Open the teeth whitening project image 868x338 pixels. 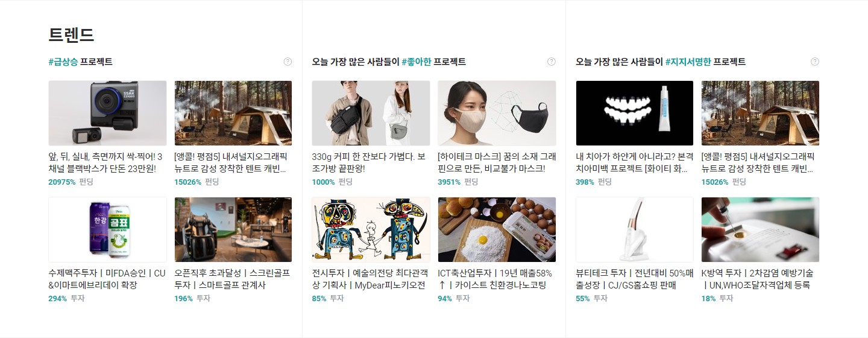tap(635, 113)
